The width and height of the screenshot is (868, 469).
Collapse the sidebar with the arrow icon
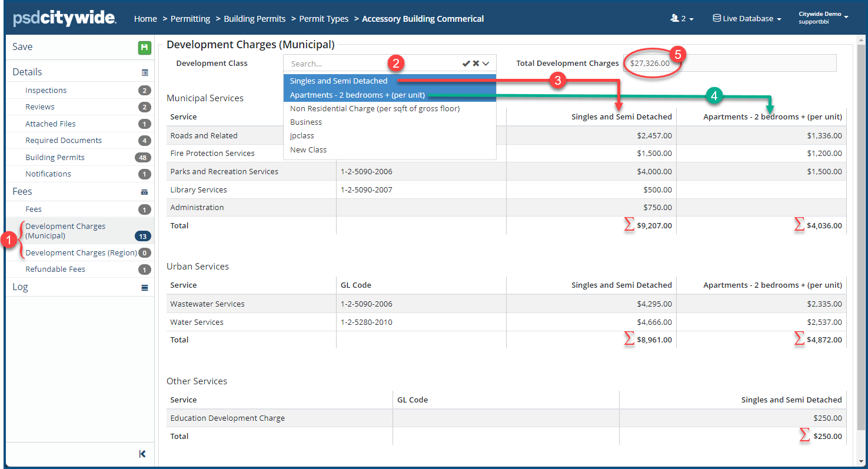pos(142,454)
